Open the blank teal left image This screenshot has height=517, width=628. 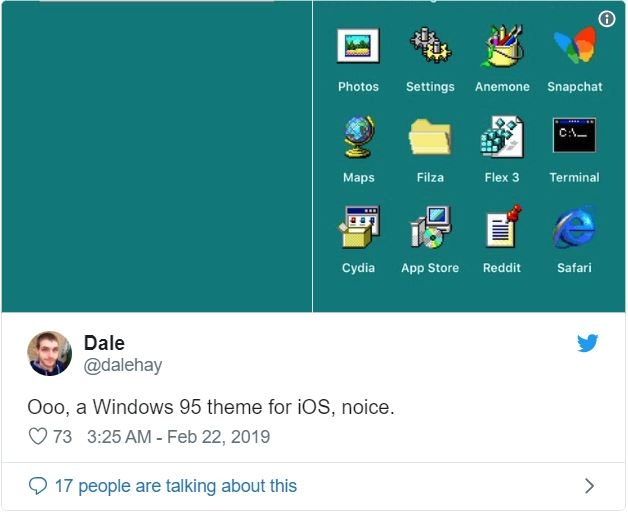coord(157,156)
